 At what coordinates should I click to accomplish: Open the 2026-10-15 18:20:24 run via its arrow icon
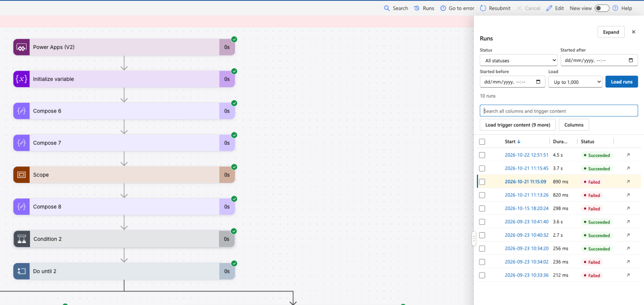628,208
